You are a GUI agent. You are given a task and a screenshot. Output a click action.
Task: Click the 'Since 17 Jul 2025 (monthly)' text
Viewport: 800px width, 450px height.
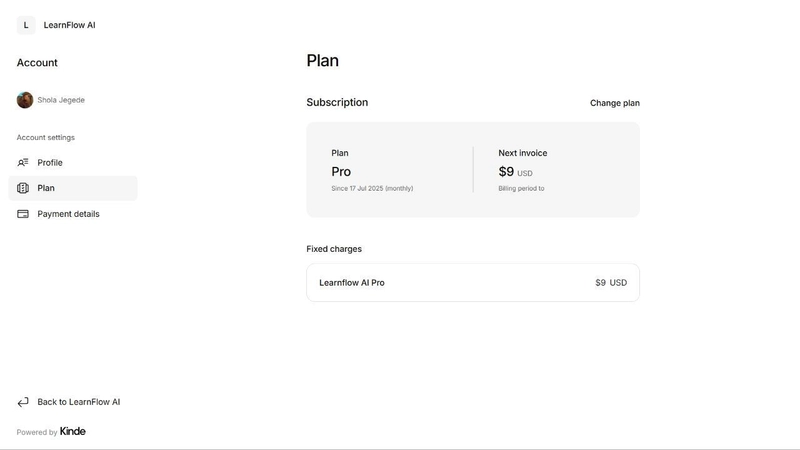(372, 188)
